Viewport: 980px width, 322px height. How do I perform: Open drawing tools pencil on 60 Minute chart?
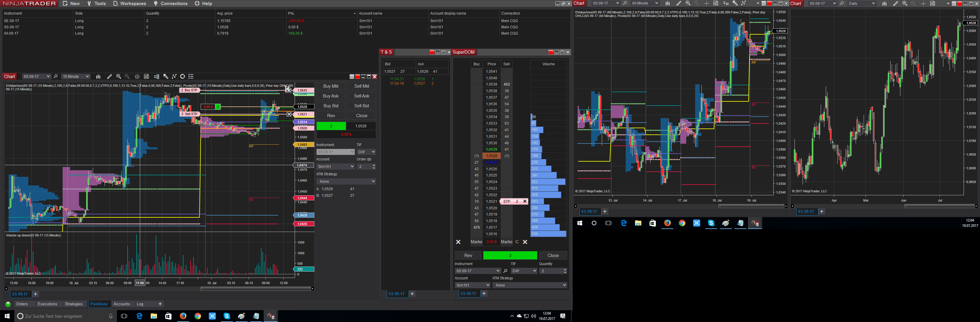679,3
